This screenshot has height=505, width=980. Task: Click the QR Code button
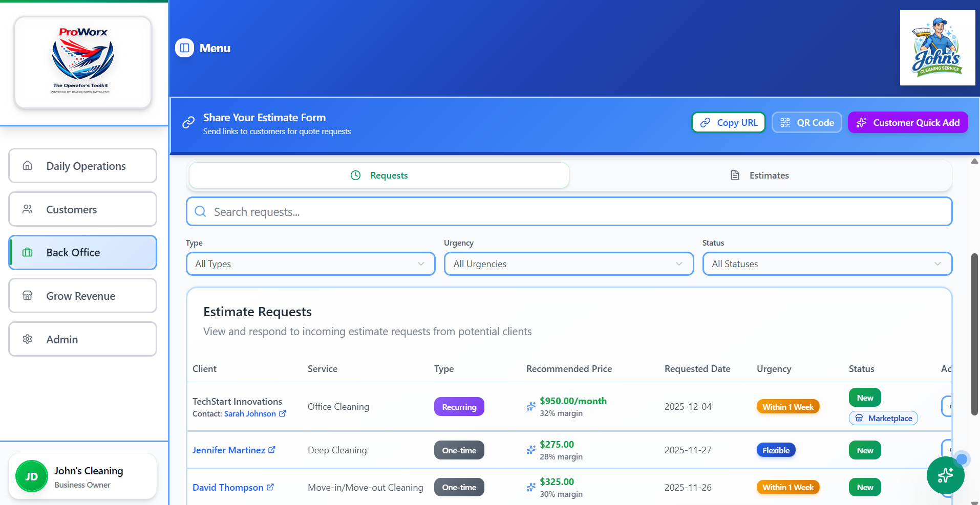tap(807, 122)
